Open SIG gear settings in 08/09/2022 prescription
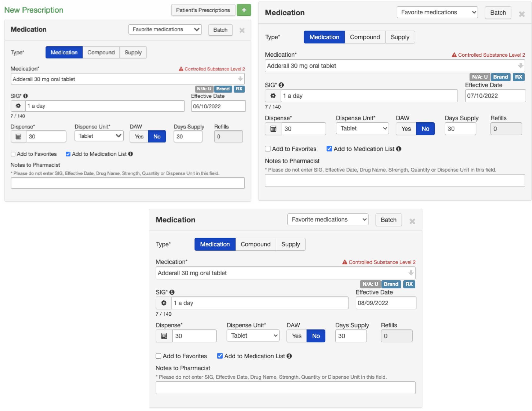Viewport: 532px width, 411px height. pyautogui.click(x=164, y=303)
